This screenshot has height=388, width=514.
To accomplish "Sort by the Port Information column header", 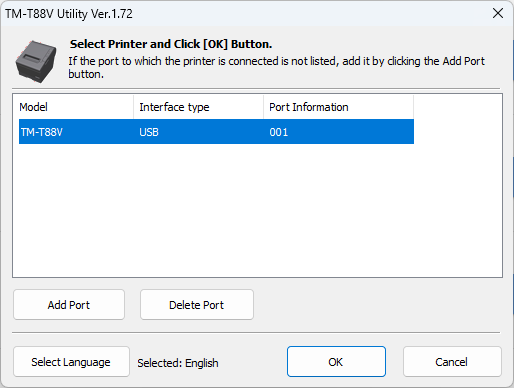I will coord(339,107).
